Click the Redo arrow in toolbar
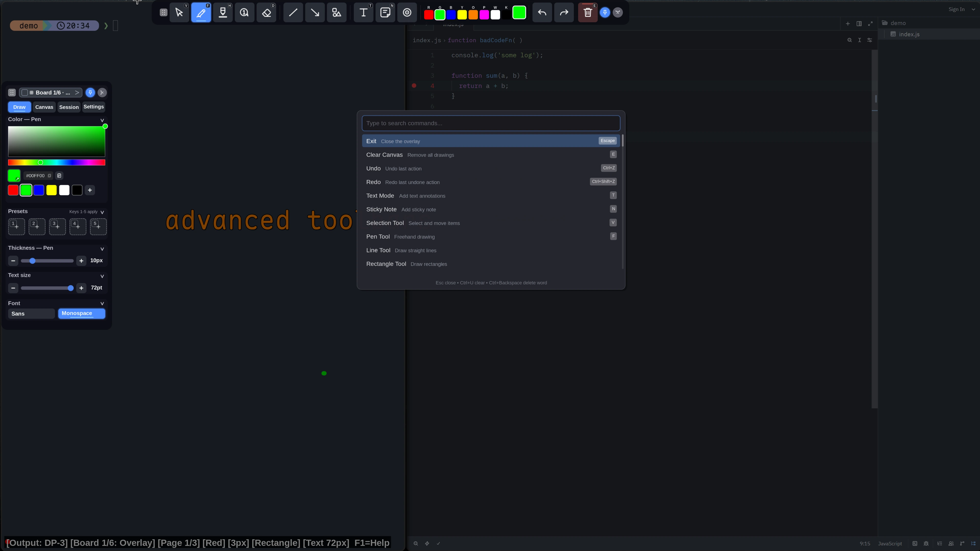Image resolution: width=980 pixels, height=551 pixels. click(564, 13)
